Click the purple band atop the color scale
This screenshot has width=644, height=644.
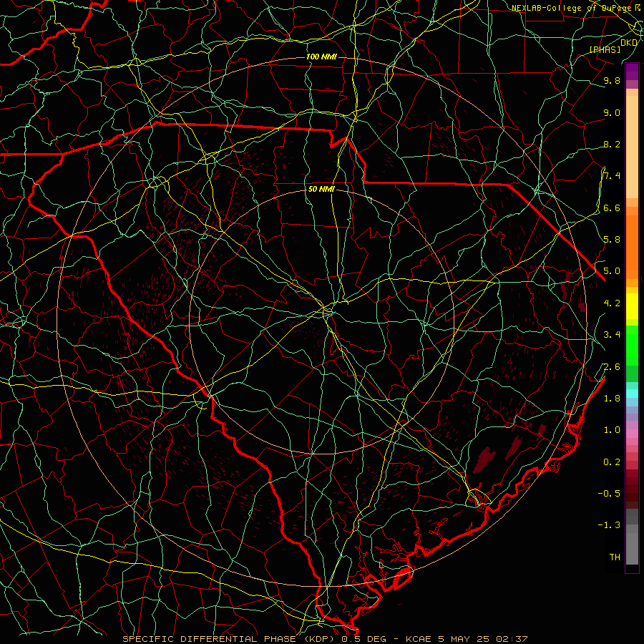point(632,72)
